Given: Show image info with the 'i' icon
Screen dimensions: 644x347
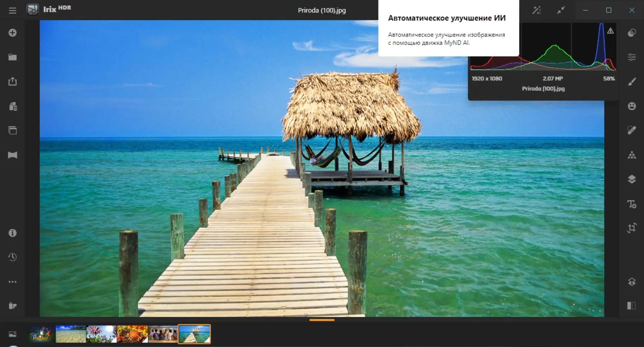Looking at the screenshot, I should (x=12, y=233).
